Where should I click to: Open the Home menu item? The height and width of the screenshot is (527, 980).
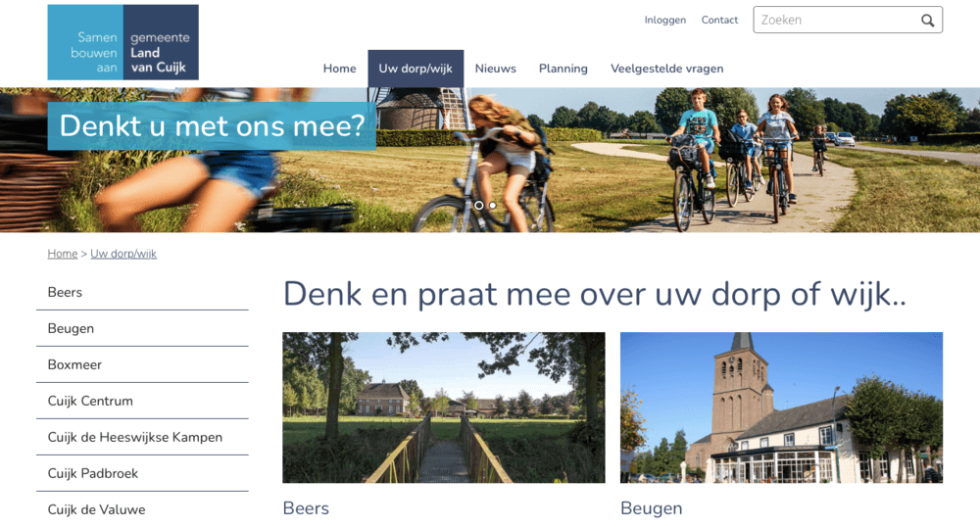tap(339, 69)
